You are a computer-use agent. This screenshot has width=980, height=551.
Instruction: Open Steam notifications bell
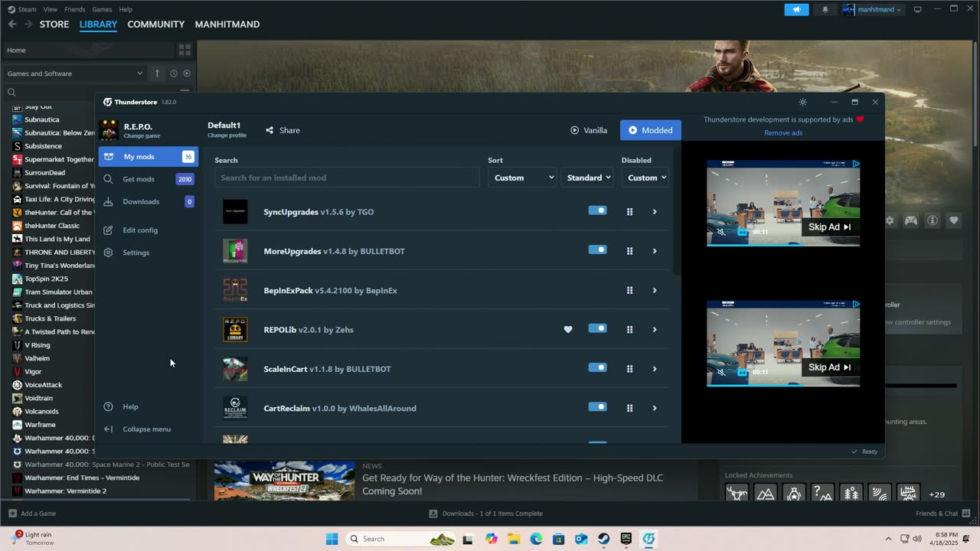coord(825,9)
